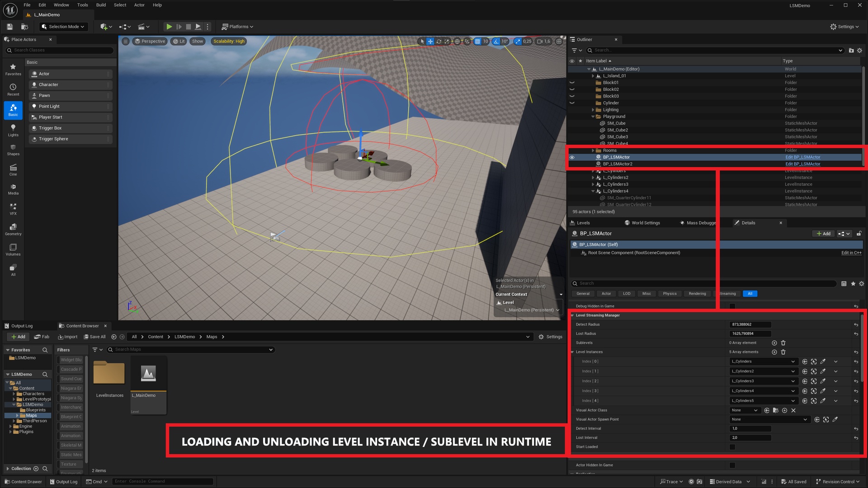Open the Geometry category in Place Actors

[x=13, y=230]
